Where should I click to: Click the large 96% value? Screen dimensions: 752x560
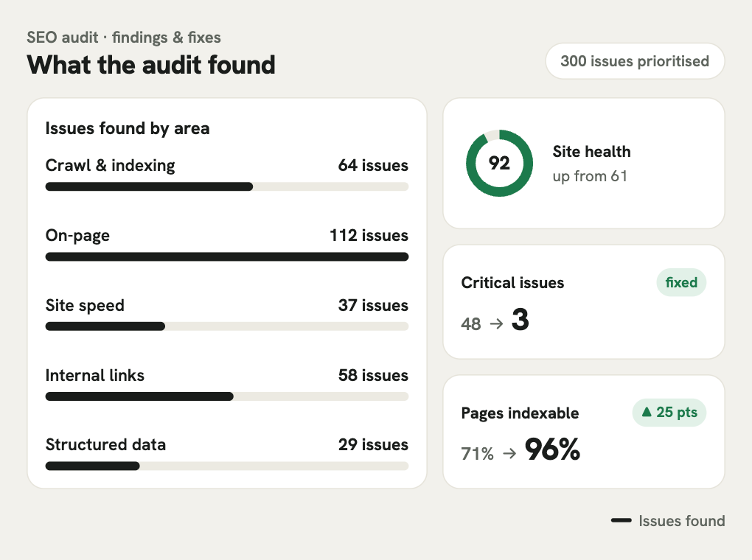coord(552,449)
